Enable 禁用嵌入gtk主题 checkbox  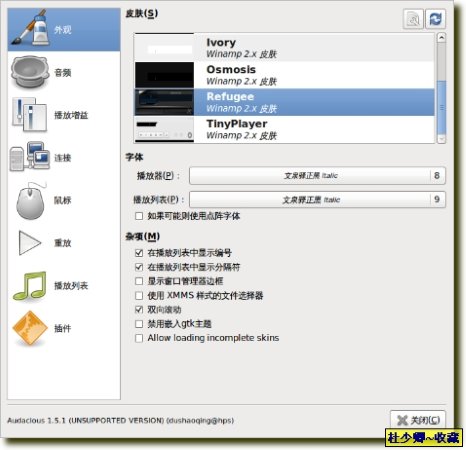pyautogui.click(x=139, y=324)
